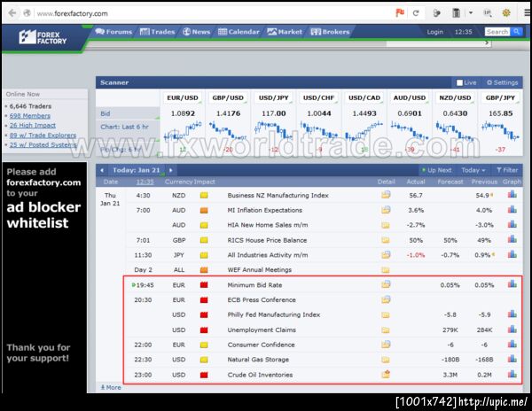Click the 12:35 time column header
532x411 pixels.
pyautogui.click(x=145, y=182)
